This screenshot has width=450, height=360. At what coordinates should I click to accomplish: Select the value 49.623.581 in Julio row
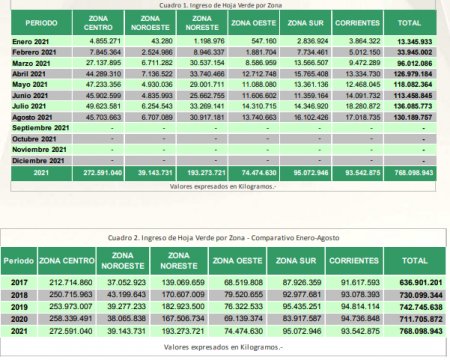(103, 106)
